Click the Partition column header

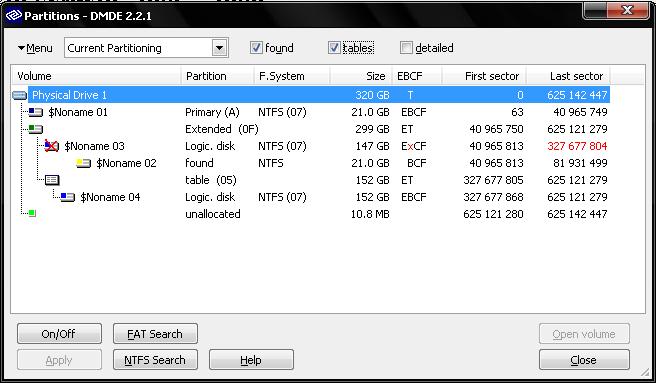tap(218, 76)
